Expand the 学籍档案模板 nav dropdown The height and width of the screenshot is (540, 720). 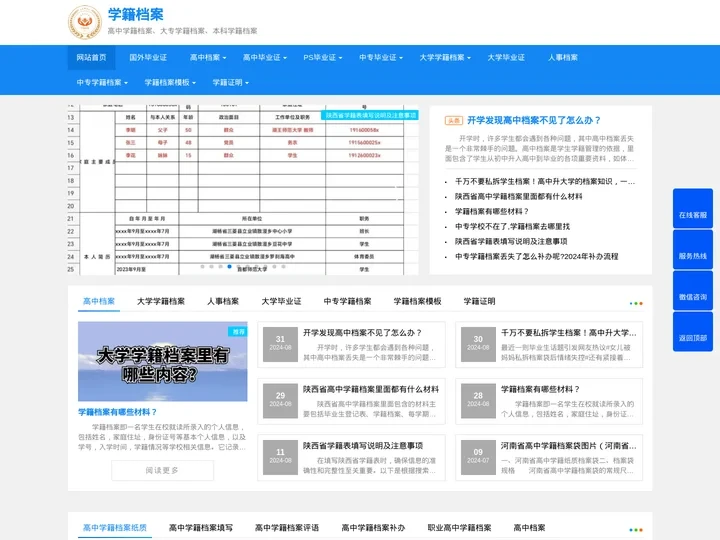(170, 83)
